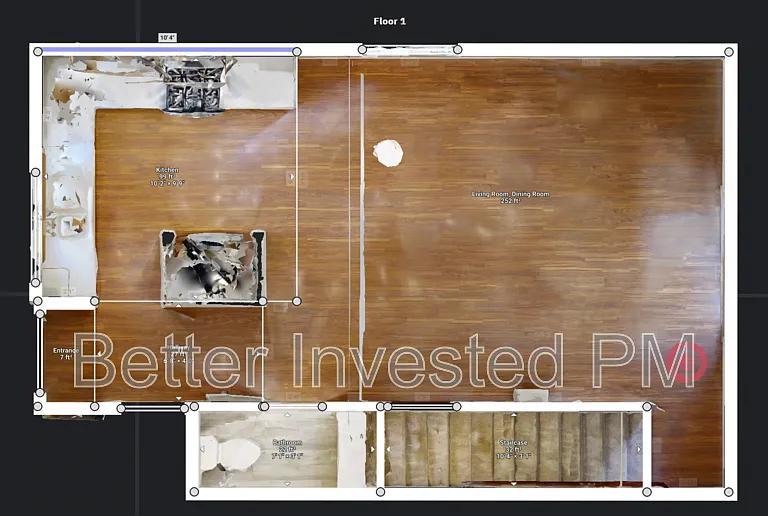Click the stove in the kitchen
This screenshot has height=516, width=768.
point(195,87)
